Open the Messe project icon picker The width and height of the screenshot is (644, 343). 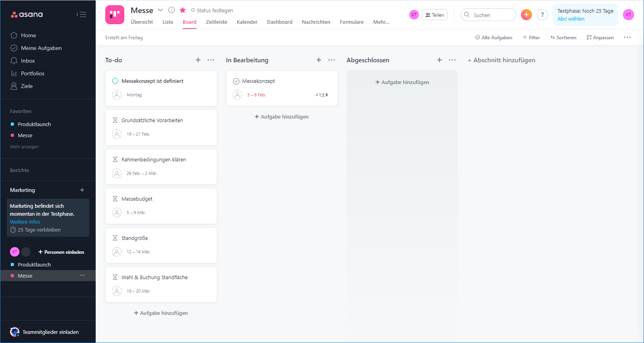[115, 15]
